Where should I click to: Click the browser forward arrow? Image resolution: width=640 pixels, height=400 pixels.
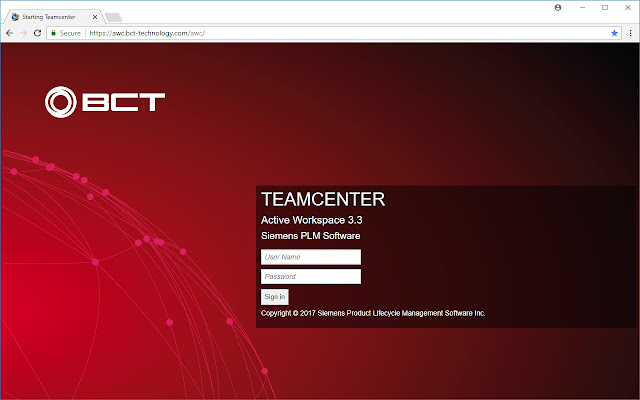pyautogui.click(x=23, y=33)
